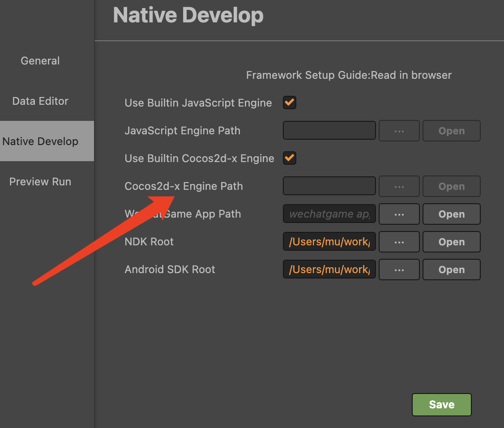This screenshot has height=428, width=504.
Task: Focus the Android SDK Root path field
Action: click(329, 270)
